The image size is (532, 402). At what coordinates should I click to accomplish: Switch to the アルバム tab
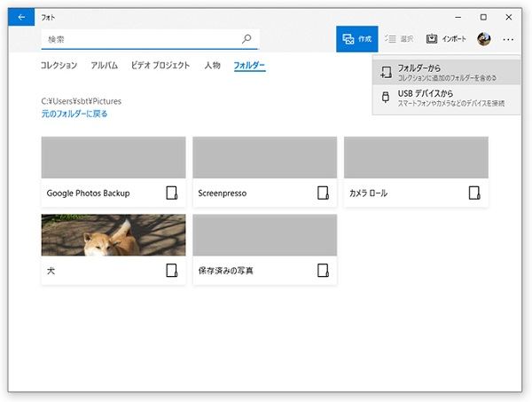pos(104,66)
